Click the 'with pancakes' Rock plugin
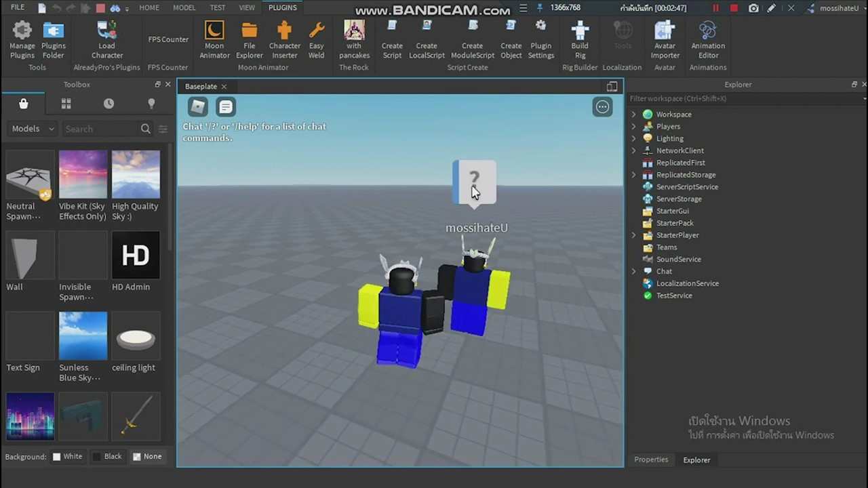Screen dimensions: 868x488 354,39
